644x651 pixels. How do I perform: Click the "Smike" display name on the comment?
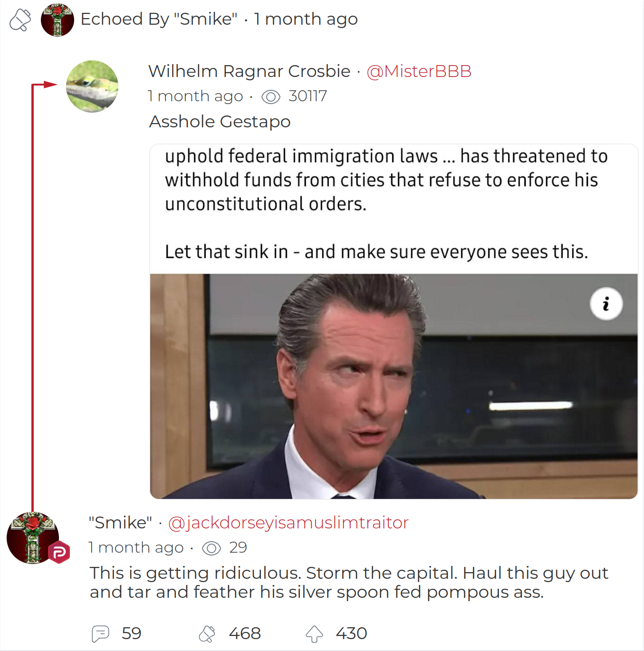click(121, 523)
